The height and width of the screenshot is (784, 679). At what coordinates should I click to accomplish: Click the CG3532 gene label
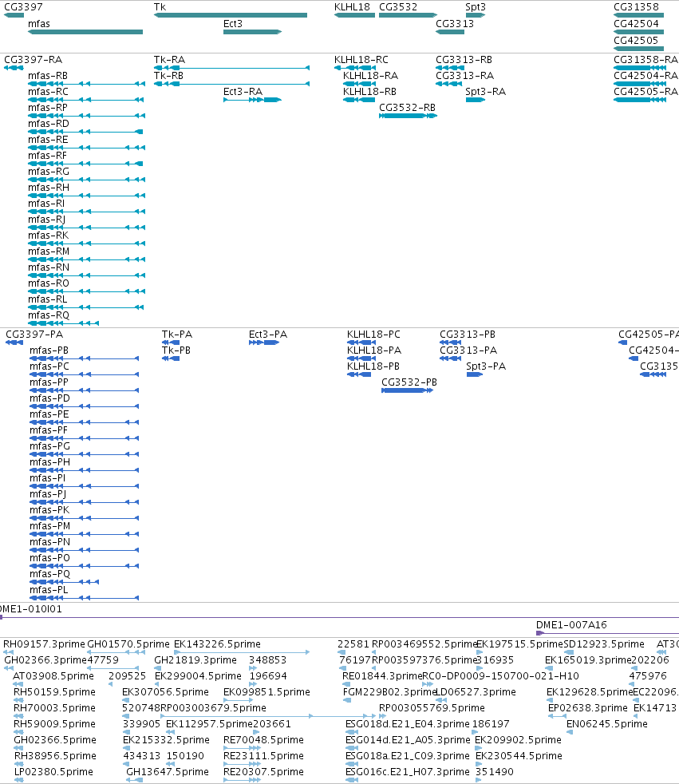398,7
